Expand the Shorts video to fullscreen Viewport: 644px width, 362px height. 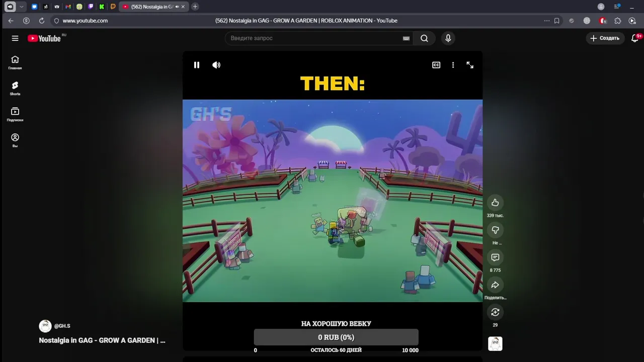click(x=470, y=65)
